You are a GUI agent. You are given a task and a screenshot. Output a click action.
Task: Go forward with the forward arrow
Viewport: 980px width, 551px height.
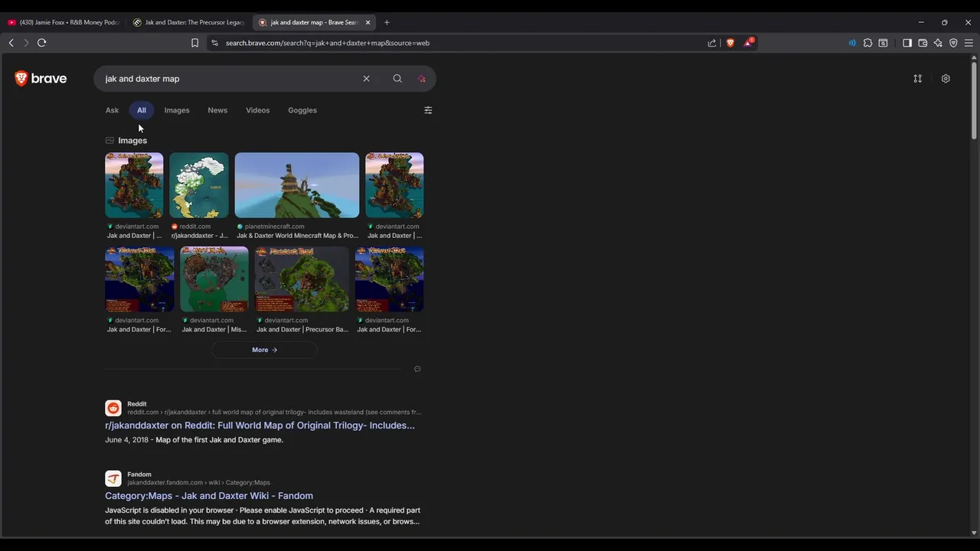pyautogui.click(x=26, y=43)
